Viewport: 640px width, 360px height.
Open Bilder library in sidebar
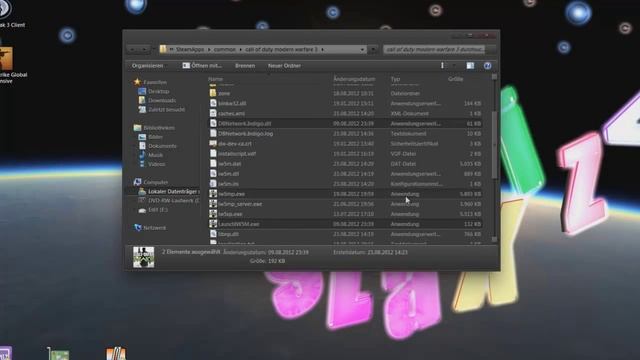[156, 137]
